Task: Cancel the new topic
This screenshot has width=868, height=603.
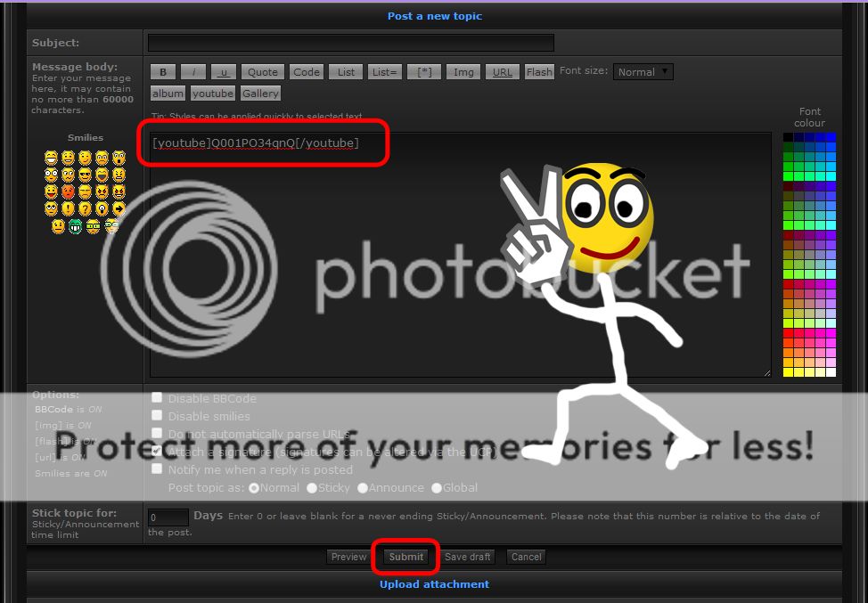Action: [526, 557]
